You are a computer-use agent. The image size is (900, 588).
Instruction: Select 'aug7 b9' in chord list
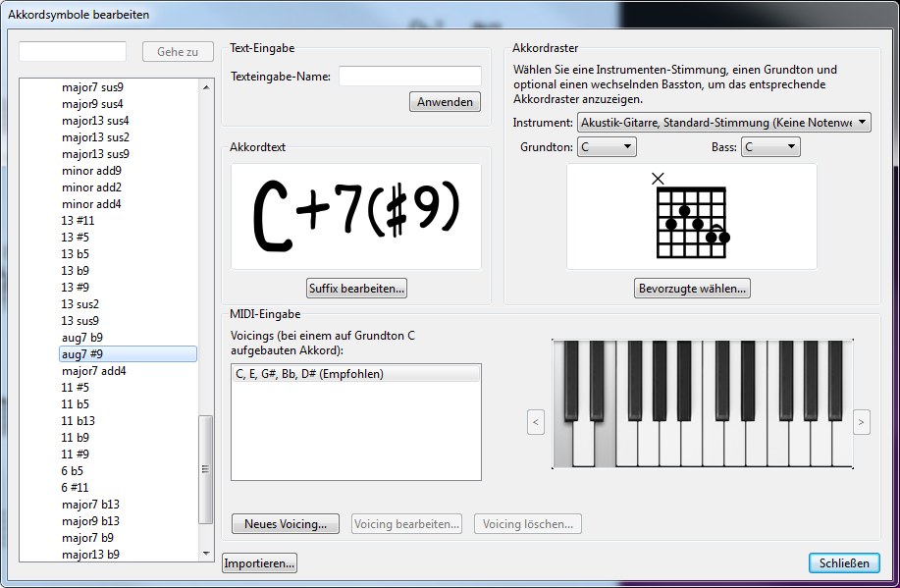tap(82, 337)
